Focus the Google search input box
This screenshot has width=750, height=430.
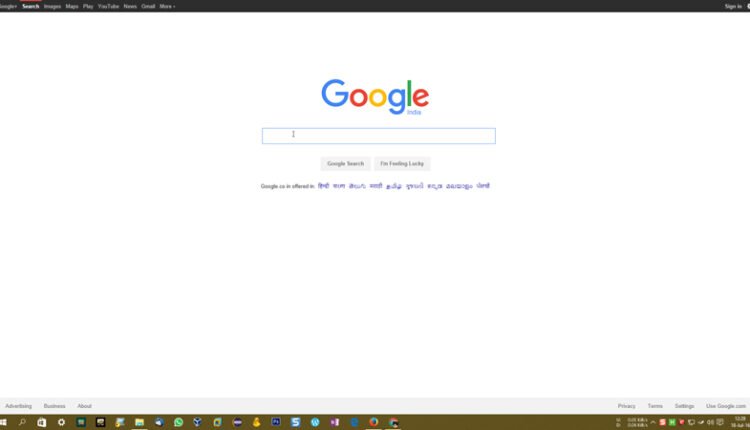pyautogui.click(x=379, y=136)
